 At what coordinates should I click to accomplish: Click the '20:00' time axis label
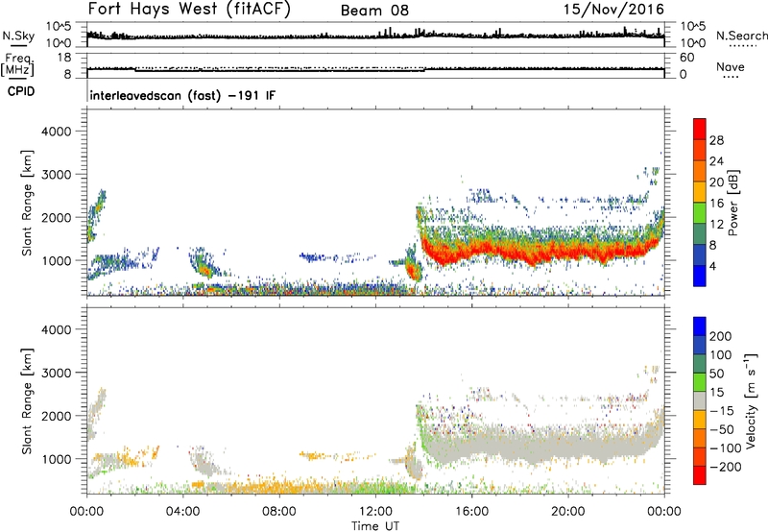click(567, 512)
